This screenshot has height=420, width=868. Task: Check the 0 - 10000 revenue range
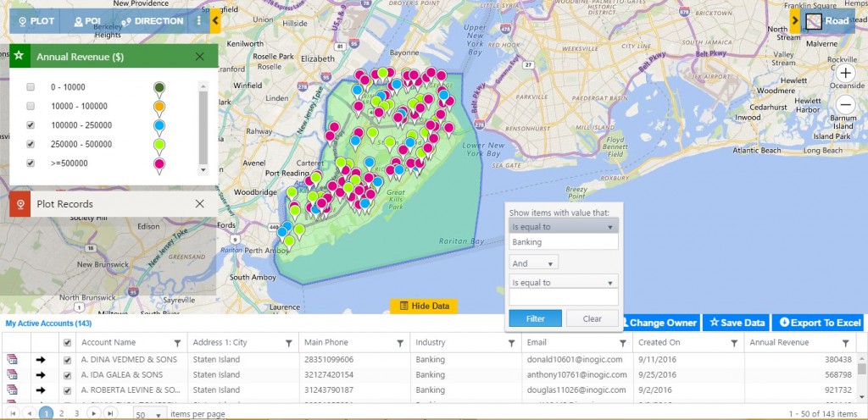click(x=31, y=87)
